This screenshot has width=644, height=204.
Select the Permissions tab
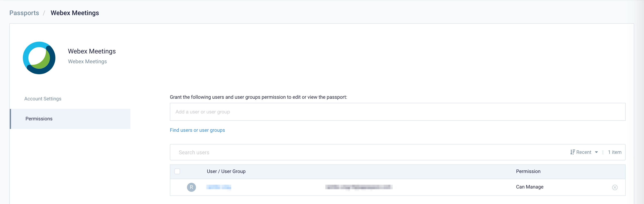70,119
